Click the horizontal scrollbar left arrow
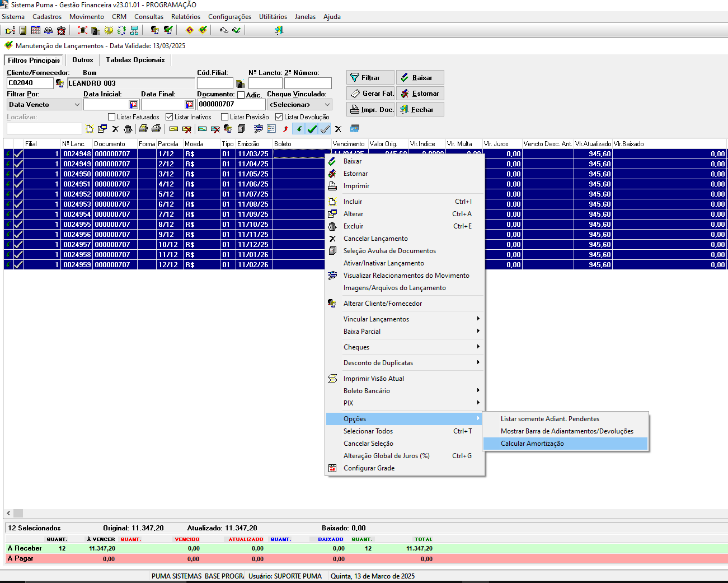This screenshot has height=583, width=728. click(x=8, y=513)
